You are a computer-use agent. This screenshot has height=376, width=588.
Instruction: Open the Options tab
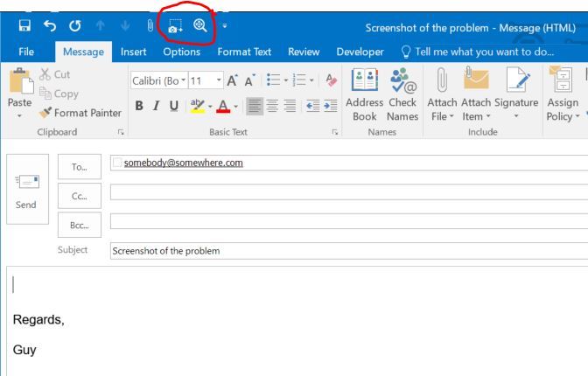[x=181, y=52]
